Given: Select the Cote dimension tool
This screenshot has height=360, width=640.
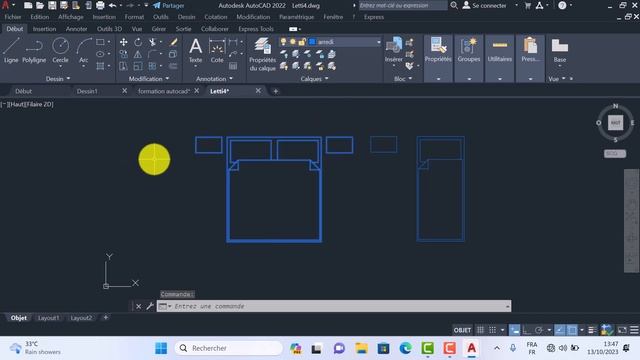Looking at the screenshot, I should pyautogui.click(x=217, y=50).
